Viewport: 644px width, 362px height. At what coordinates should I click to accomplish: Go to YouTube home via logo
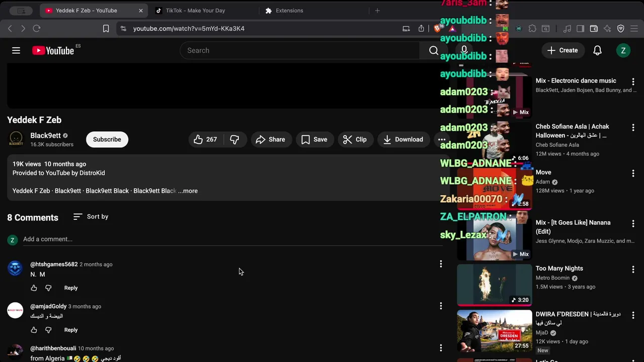pos(53,50)
